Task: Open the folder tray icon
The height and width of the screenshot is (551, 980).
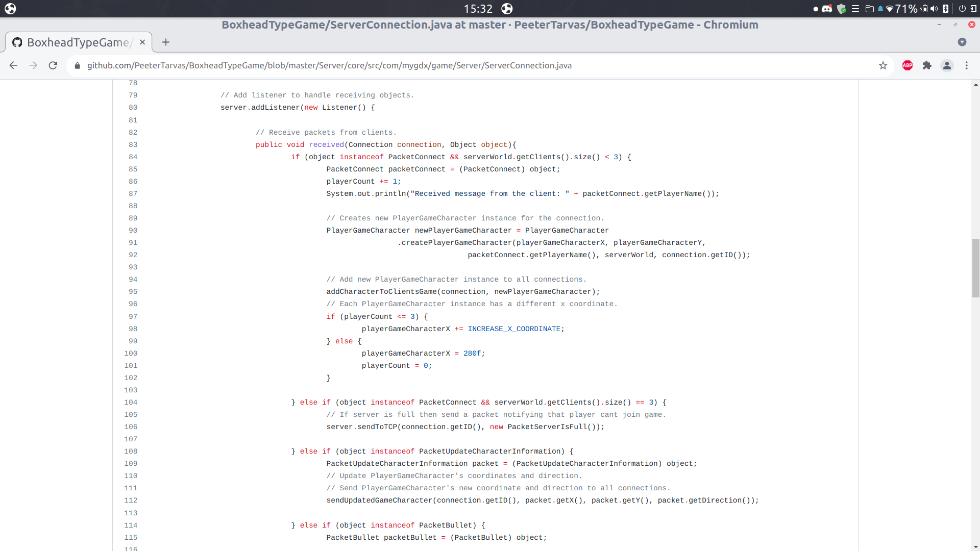Action: 869,9
